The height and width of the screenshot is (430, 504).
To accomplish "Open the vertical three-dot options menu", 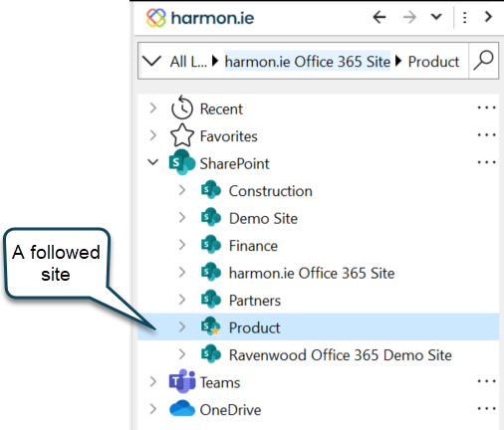I will (465, 18).
